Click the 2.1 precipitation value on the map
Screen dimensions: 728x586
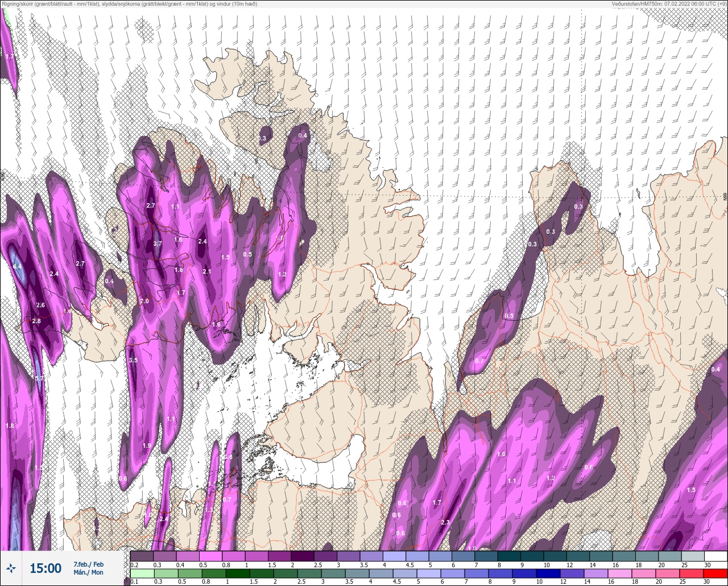(207, 272)
